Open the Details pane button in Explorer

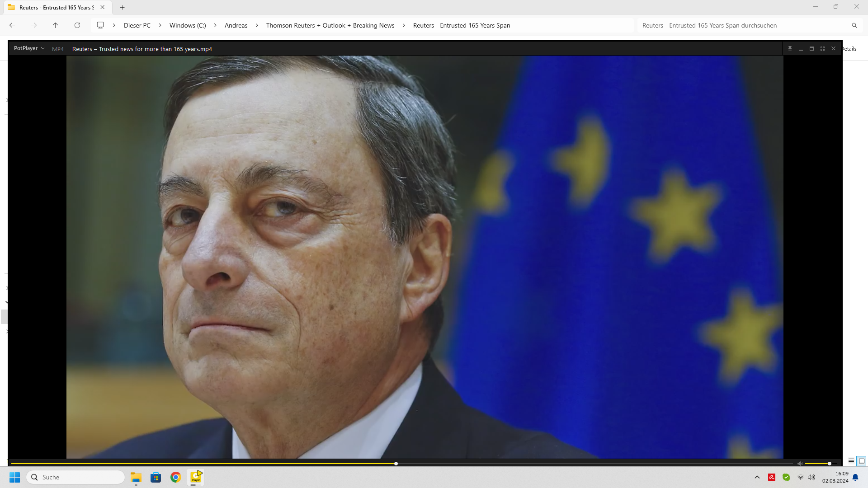[849, 49]
